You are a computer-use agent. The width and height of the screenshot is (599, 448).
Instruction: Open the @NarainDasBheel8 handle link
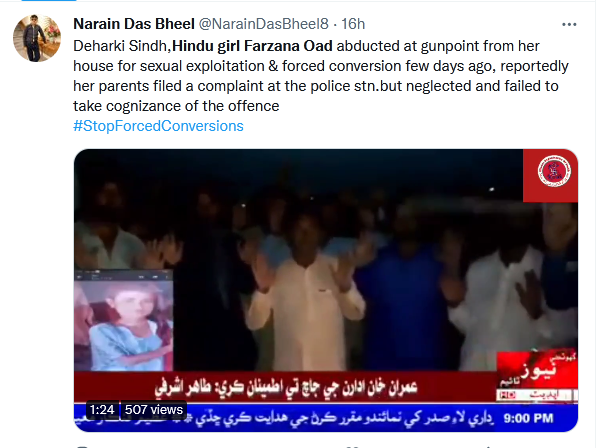[x=264, y=24]
